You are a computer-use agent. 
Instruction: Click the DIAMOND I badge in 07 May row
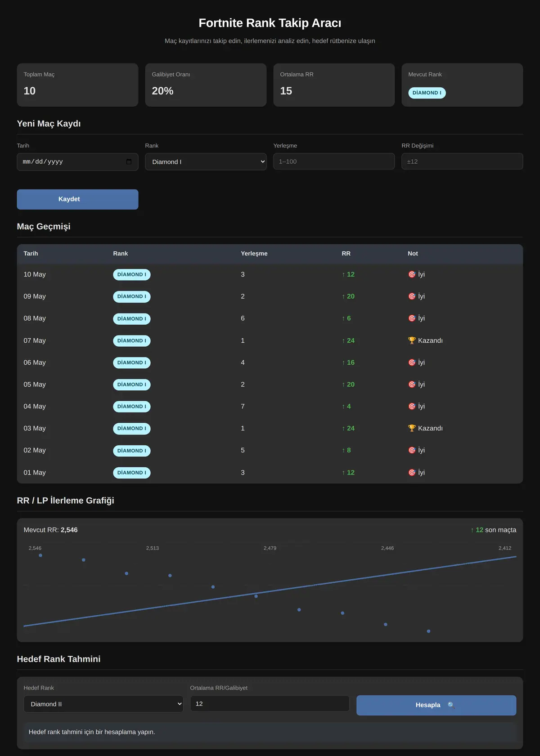(132, 341)
